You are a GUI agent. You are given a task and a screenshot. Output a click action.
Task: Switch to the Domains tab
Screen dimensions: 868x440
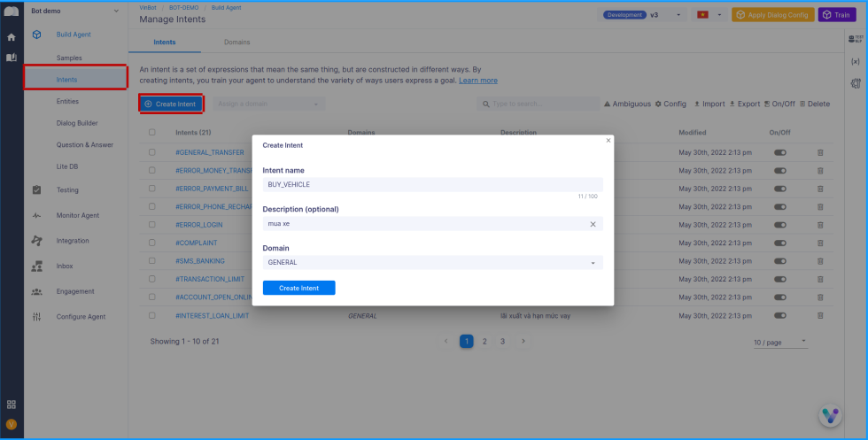(236, 42)
